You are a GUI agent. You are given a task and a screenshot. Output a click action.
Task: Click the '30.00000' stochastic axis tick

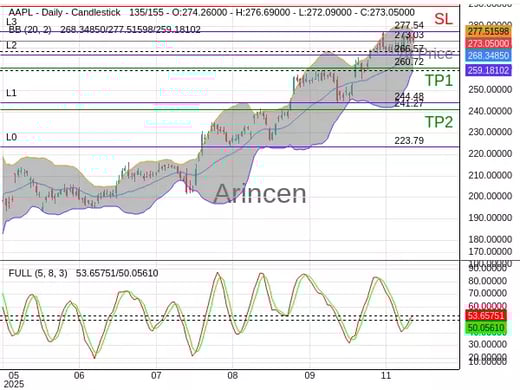click(x=488, y=344)
